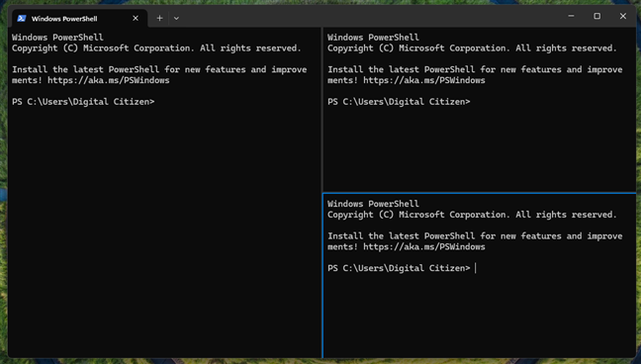The image size is (641, 364).
Task: Click 'Install the latest PowerShell' in bottom-right pane
Action: (401, 236)
